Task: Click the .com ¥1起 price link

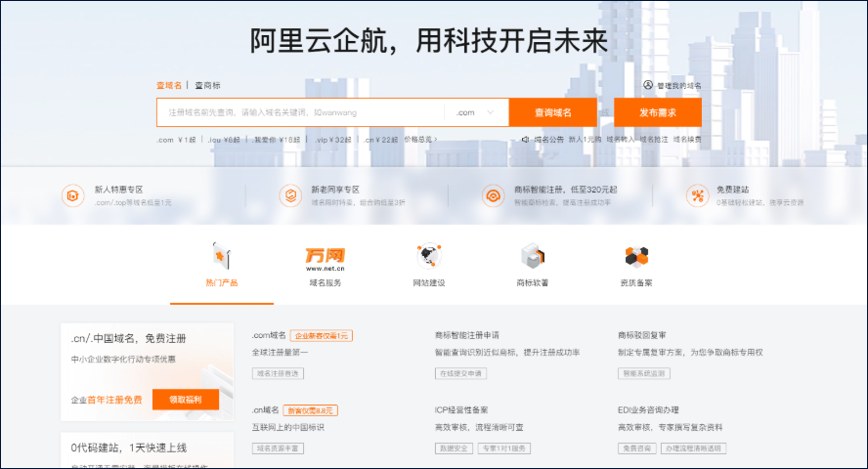Action: tap(176, 140)
